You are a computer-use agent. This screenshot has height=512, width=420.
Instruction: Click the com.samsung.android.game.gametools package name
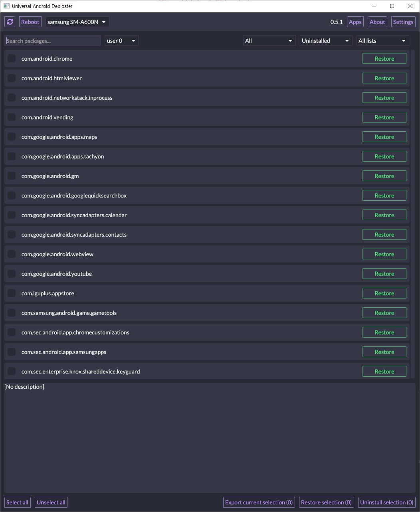[69, 313]
